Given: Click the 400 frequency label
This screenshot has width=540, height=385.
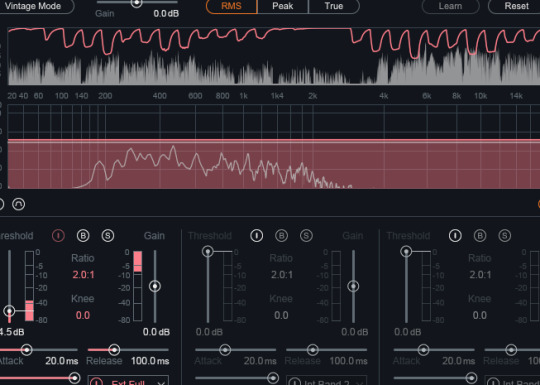Looking at the screenshot, I should [159, 96].
